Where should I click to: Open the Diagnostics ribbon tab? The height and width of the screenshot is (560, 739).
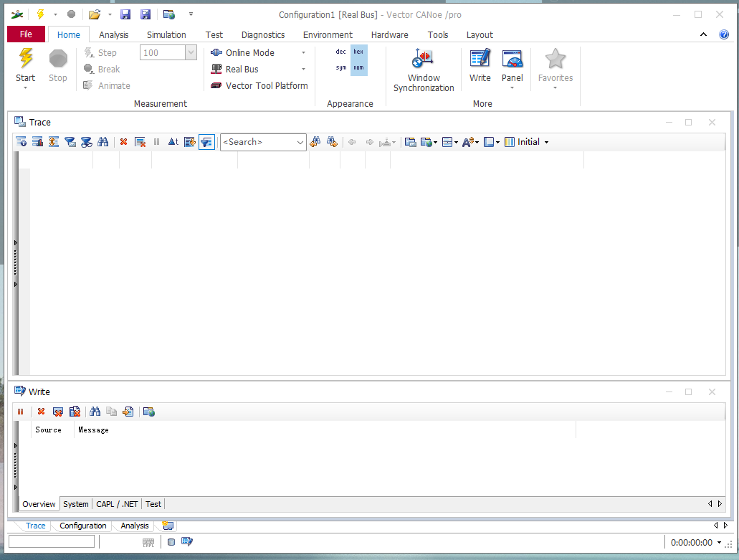tap(263, 35)
